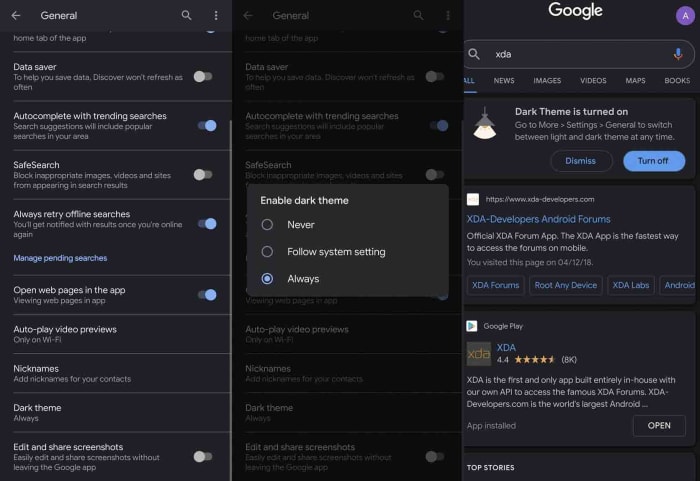Tap the XDA Forums chip
Image resolution: width=700 pixels, height=481 pixels.
pos(496,285)
